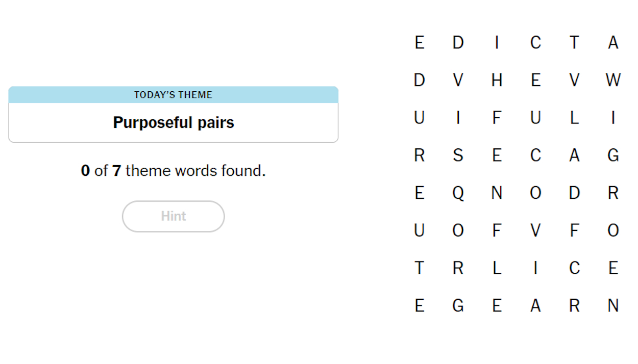Click the letter A in the bottom row
Image resolution: width=638 pixels, height=364 pixels.
pyautogui.click(x=535, y=305)
